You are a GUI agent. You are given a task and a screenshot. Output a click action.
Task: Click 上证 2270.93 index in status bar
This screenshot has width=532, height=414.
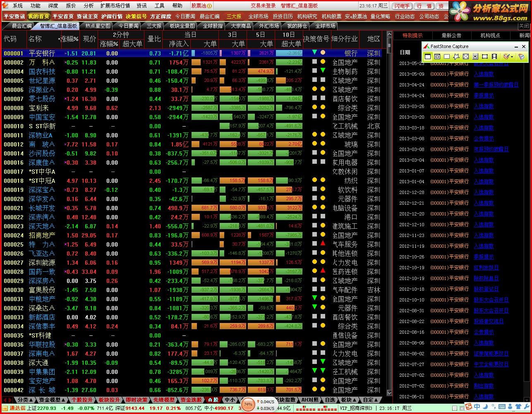point(41,408)
